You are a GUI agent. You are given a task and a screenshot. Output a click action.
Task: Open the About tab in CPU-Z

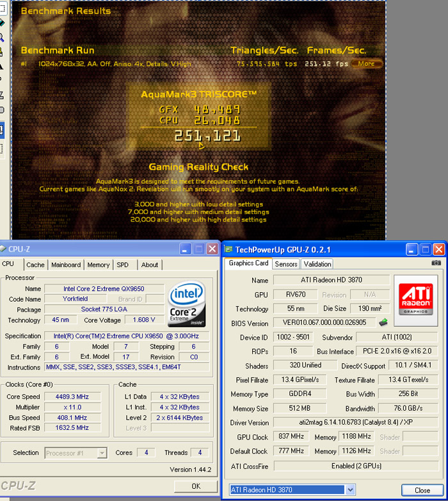pyautogui.click(x=150, y=265)
